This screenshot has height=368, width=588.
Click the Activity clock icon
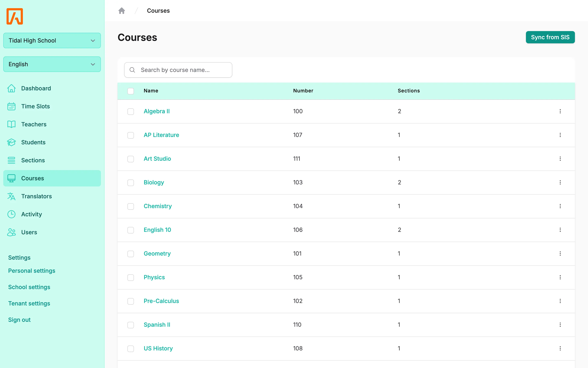pos(11,214)
